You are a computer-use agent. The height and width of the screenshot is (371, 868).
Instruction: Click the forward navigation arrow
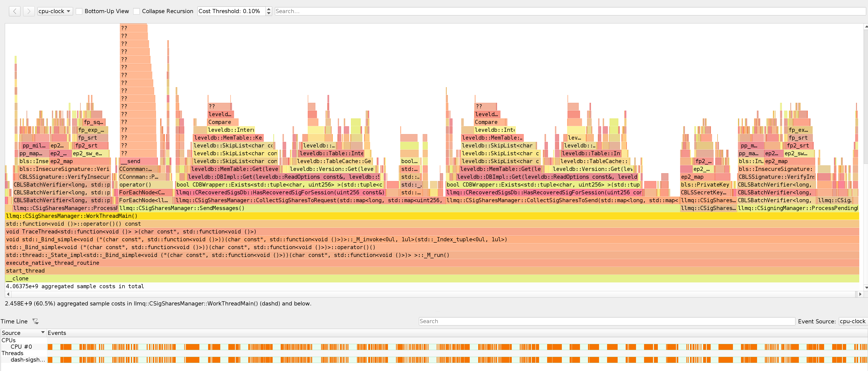point(29,11)
